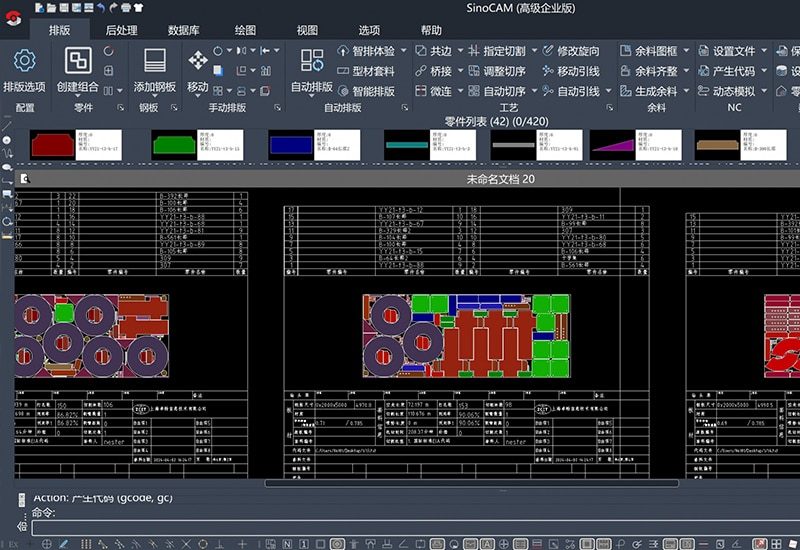Image resolution: width=800 pixels, height=550 pixels.
Task: Expand the 指定切割 dropdown arrow
Action: (x=534, y=51)
